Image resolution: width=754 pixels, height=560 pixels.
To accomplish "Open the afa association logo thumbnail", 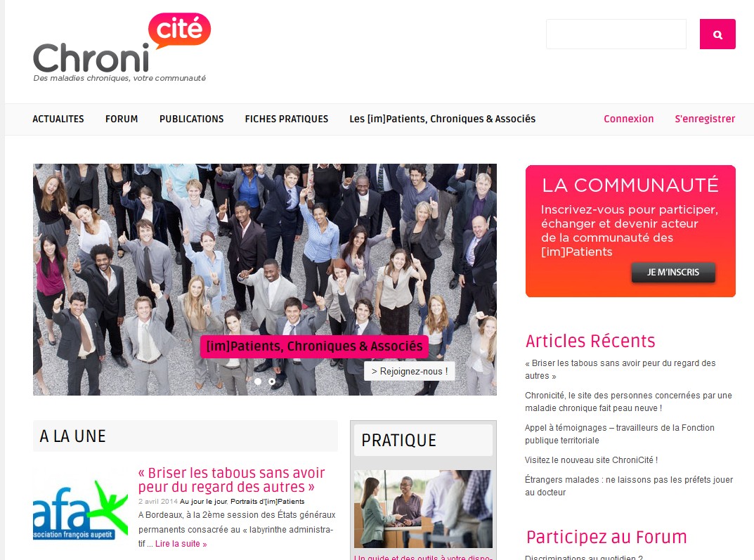I will click(x=80, y=510).
